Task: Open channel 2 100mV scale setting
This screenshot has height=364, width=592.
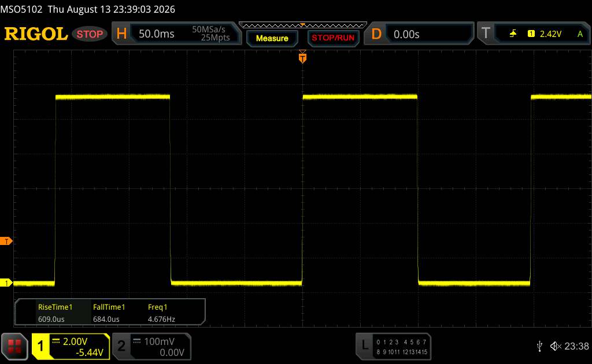Action: [x=159, y=341]
